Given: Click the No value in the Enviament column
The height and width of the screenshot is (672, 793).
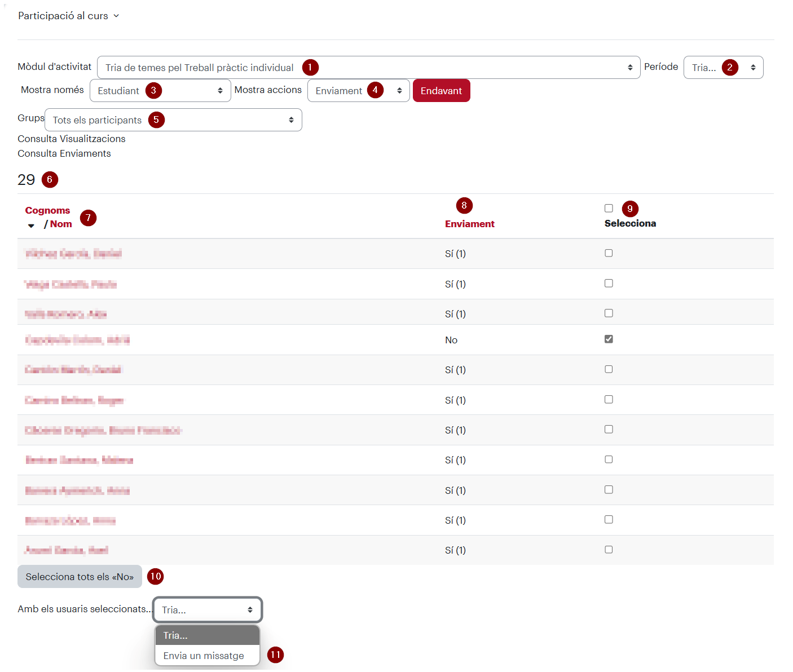Looking at the screenshot, I should pos(451,340).
